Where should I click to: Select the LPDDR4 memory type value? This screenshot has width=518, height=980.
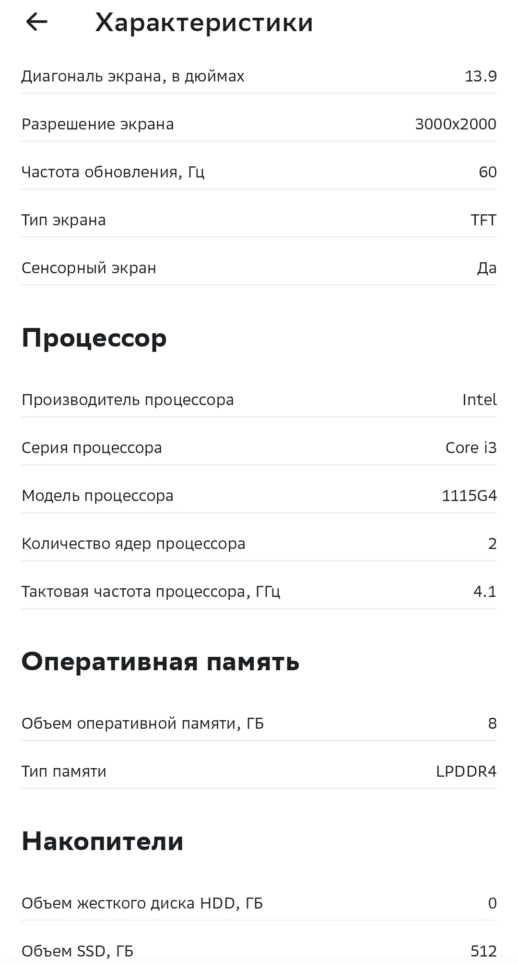tap(466, 771)
